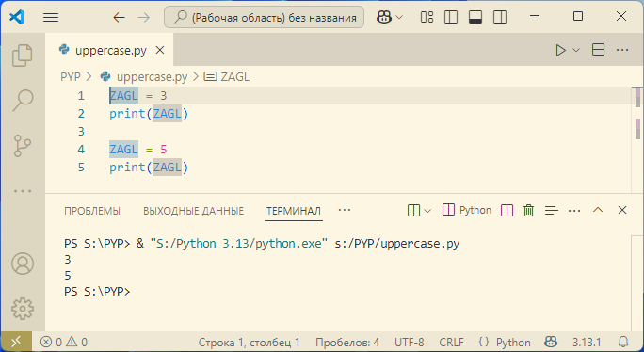
Task: Kill terminal with trash icon
Action: [x=528, y=210]
